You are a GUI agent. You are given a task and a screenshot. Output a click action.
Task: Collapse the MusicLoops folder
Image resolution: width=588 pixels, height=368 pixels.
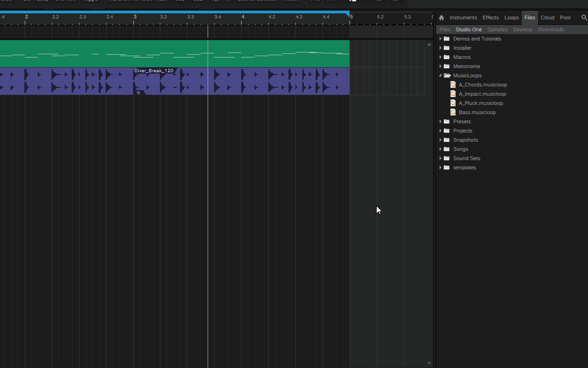(x=440, y=75)
